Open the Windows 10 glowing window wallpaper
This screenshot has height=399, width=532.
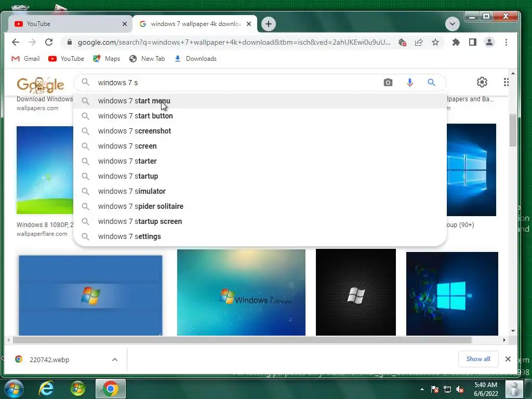coord(471,170)
